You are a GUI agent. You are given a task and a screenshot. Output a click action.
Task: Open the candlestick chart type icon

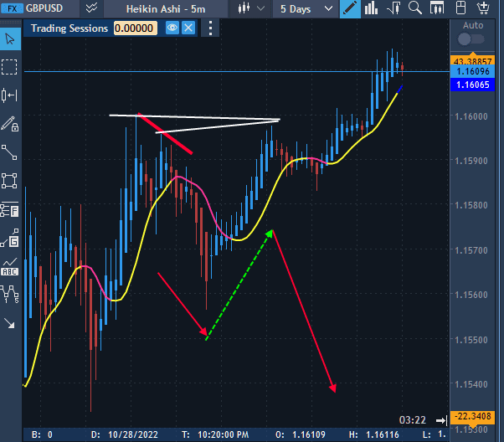coord(244,8)
